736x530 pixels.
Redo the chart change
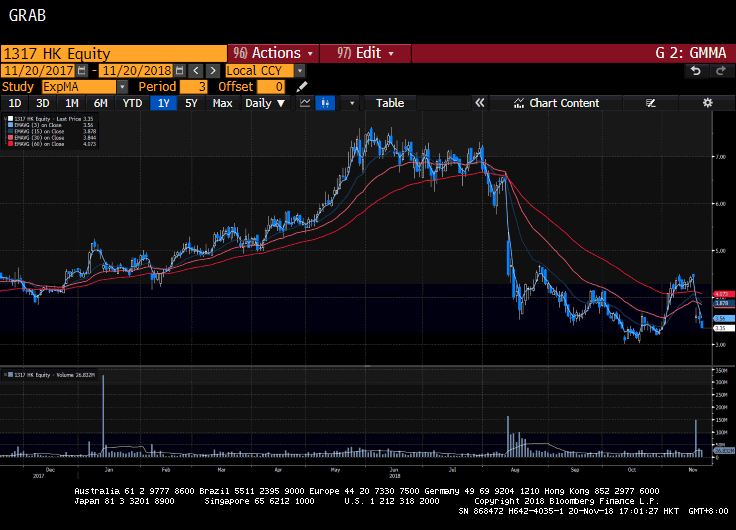[721, 71]
